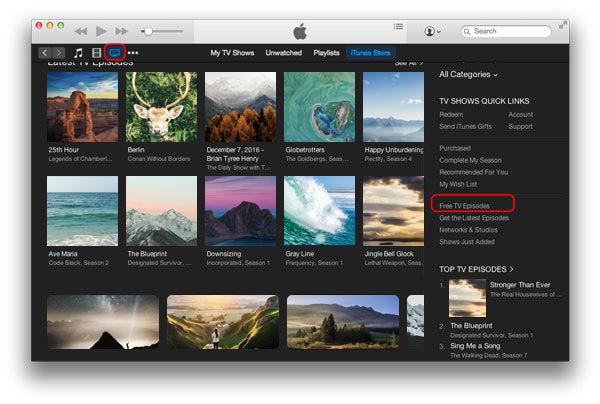Open the Purchased link
600x404 pixels.
click(x=455, y=148)
